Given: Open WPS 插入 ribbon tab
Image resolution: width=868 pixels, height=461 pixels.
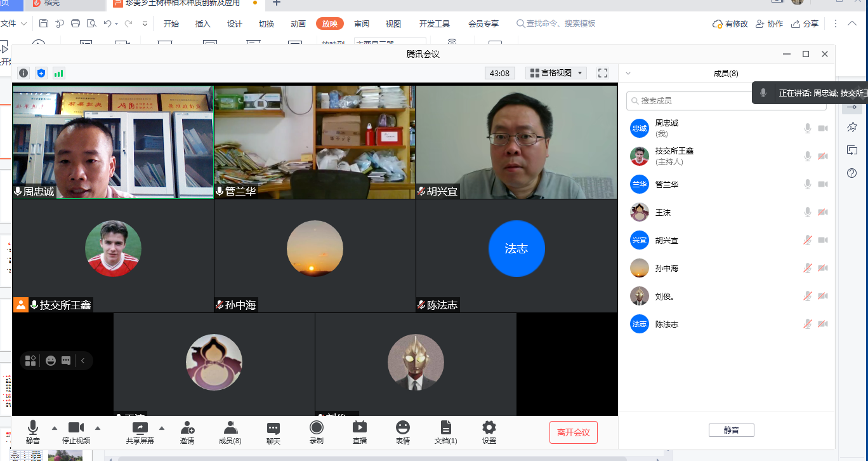Looking at the screenshot, I should tap(203, 24).
